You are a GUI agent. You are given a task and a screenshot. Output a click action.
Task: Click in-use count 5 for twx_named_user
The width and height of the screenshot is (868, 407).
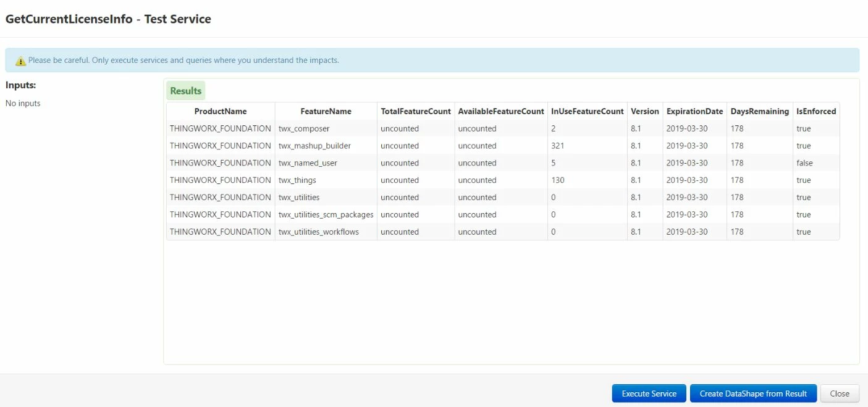tap(588, 163)
